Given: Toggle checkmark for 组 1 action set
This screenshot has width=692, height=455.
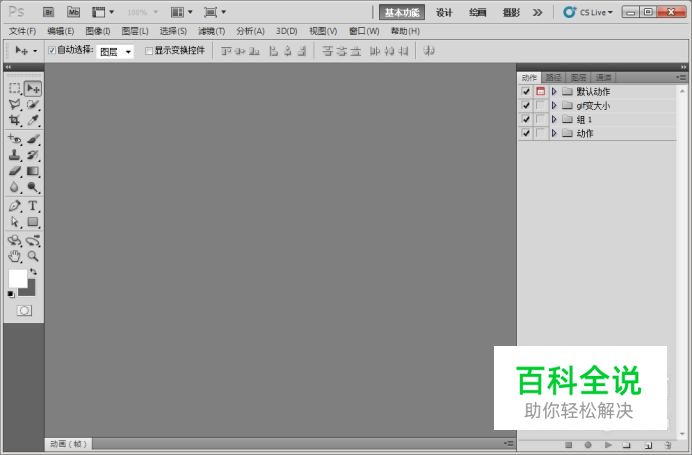Looking at the screenshot, I should coord(526,119).
